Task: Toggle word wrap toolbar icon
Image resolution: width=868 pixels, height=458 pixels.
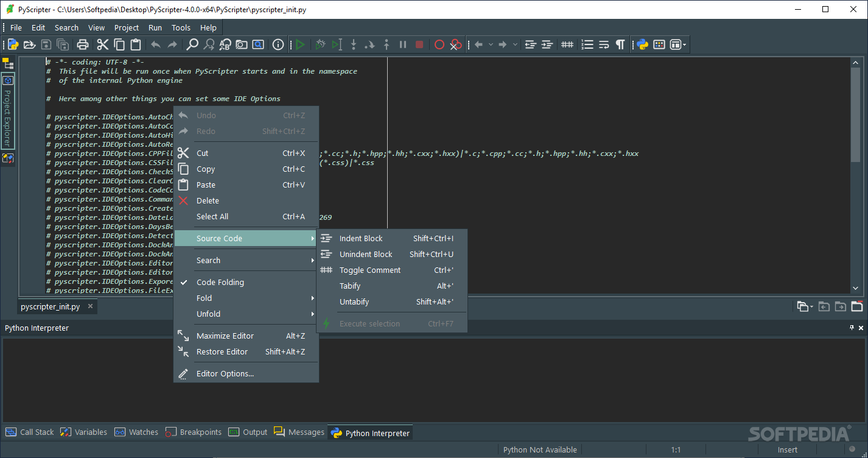Action: [603, 44]
